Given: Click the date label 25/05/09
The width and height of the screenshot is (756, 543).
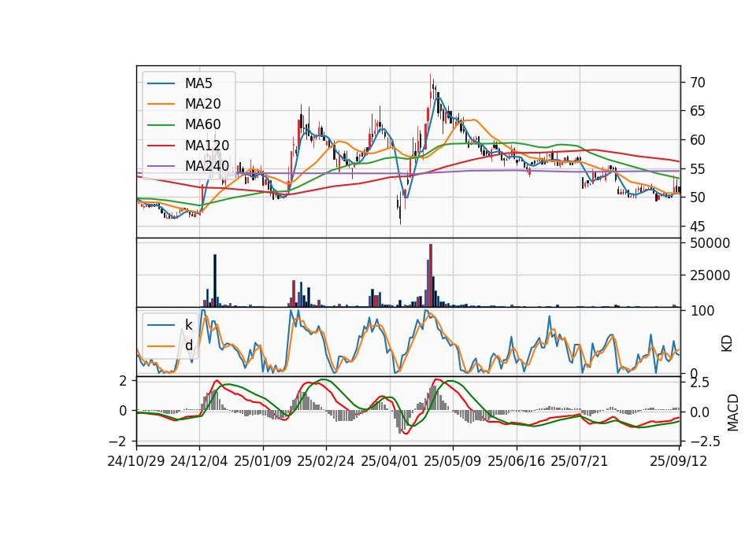Looking at the screenshot, I should pyautogui.click(x=453, y=461).
